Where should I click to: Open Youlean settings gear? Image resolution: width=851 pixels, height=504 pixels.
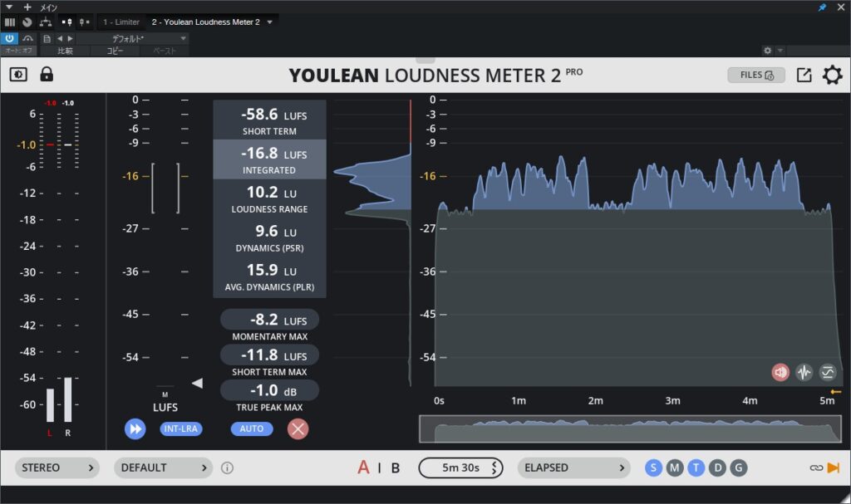point(832,75)
